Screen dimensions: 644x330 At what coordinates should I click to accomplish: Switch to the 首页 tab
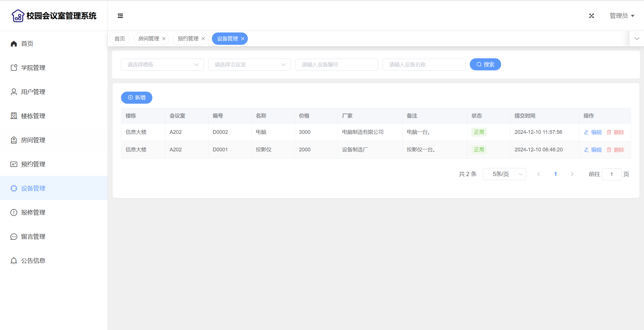[120, 39]
